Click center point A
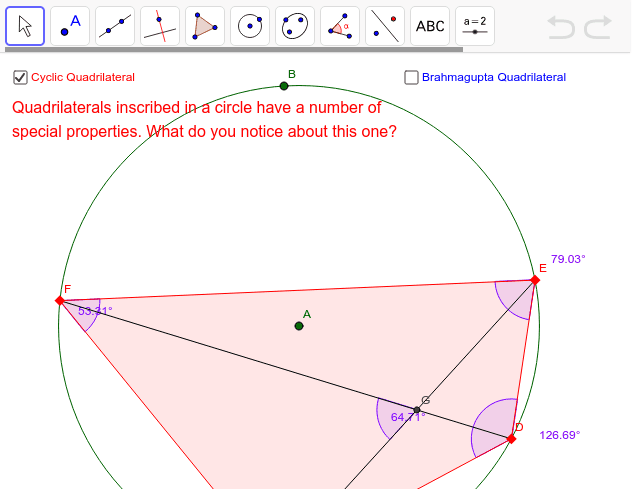Screen dimensions: 632x491 (299, 326)
